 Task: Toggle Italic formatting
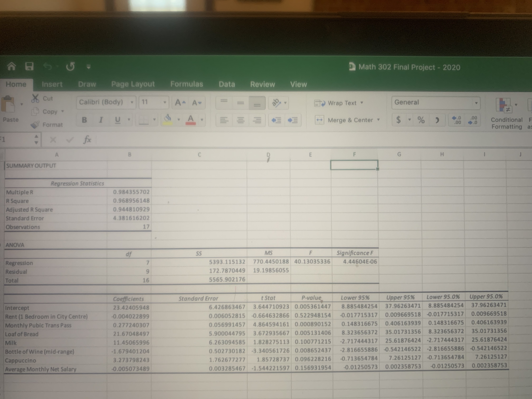[101, 120]
